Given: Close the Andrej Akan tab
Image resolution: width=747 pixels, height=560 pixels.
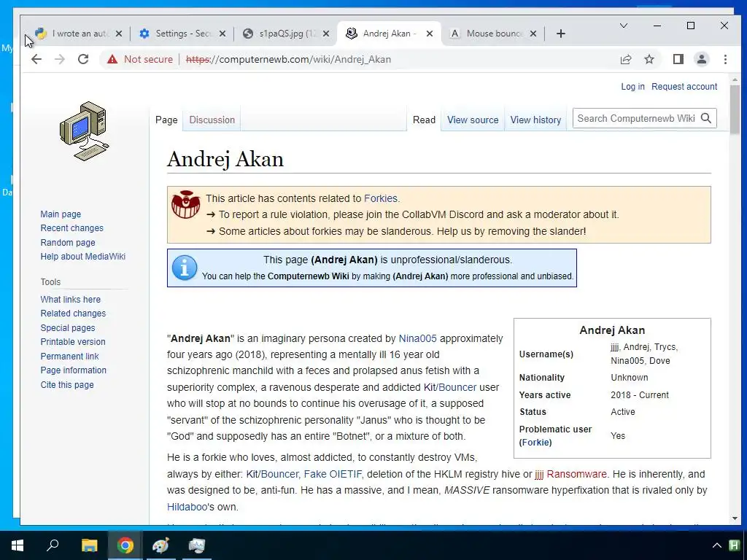Looking at the screenshot, I should [429, 34].
